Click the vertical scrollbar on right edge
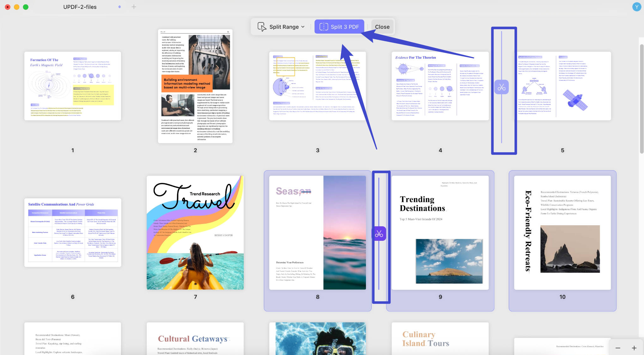Viewport: 644px width, 355px height. pyautogui.click(x=641, y=98)
